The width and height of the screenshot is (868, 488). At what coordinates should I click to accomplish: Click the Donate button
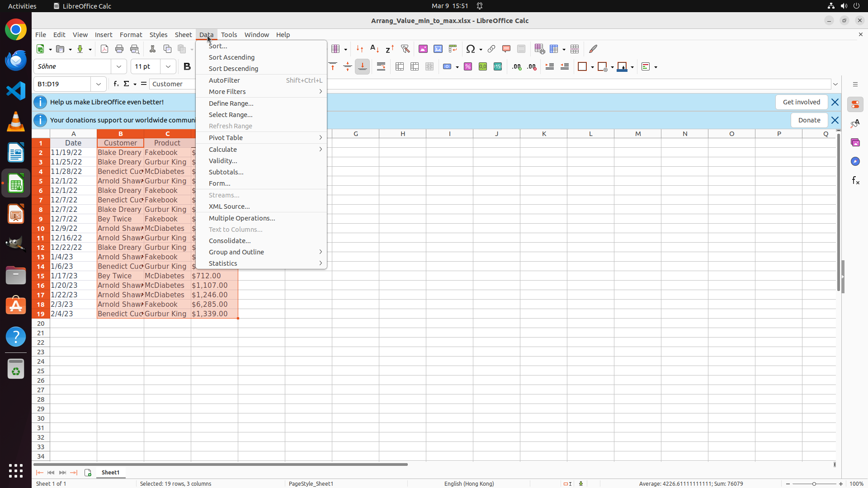pyautogui.click(x=809, y=120)
